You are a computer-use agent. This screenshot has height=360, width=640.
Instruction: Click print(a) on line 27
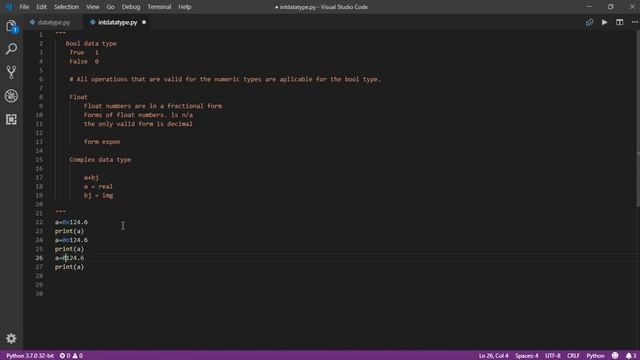[69, 267]
